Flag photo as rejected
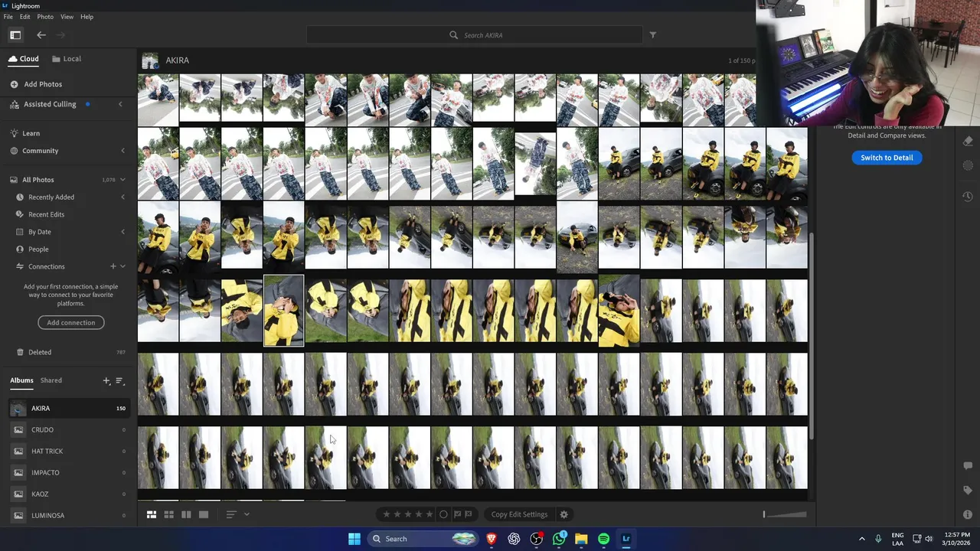 (x=468, y=514)
